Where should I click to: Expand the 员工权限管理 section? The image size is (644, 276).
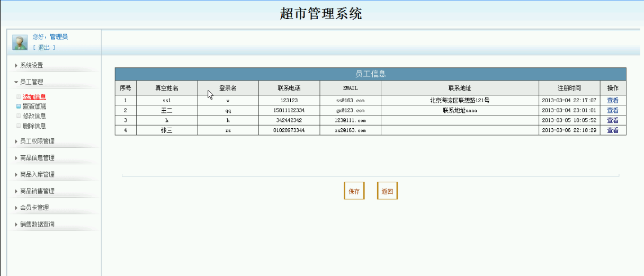click(37, 141)
